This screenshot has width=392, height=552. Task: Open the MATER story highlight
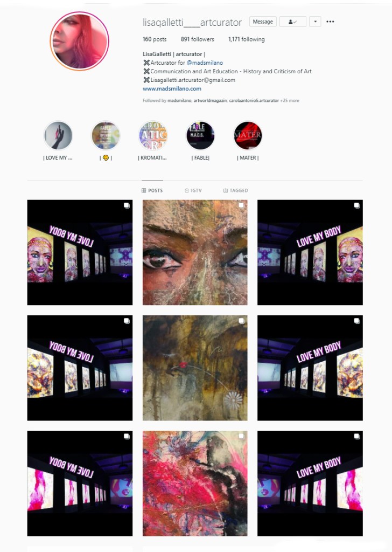[x=248, y=135]
